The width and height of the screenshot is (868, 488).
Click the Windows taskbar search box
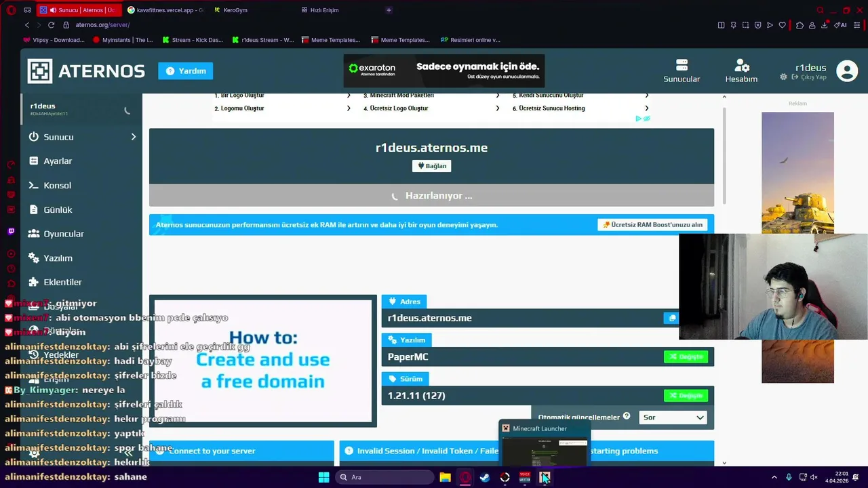tap(385, 477)
